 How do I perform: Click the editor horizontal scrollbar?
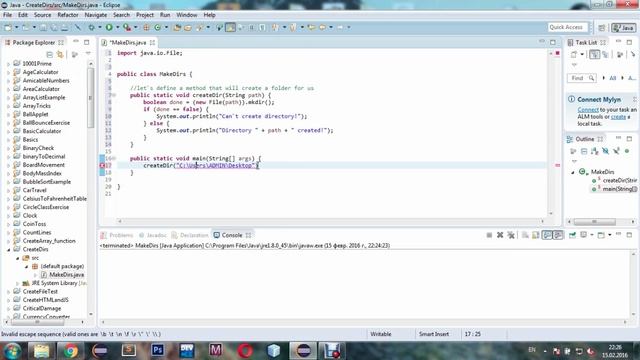point(331,221)
